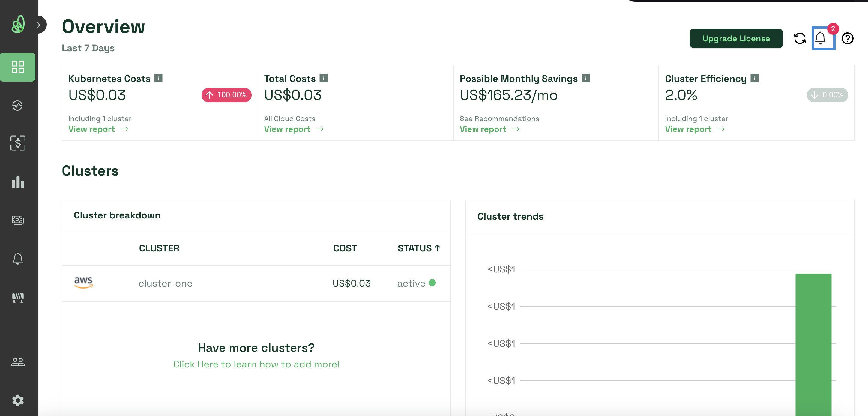
Task: Open the Alerts bell sidebar icon
Action: pyautogui.click(x=18, y=258)
